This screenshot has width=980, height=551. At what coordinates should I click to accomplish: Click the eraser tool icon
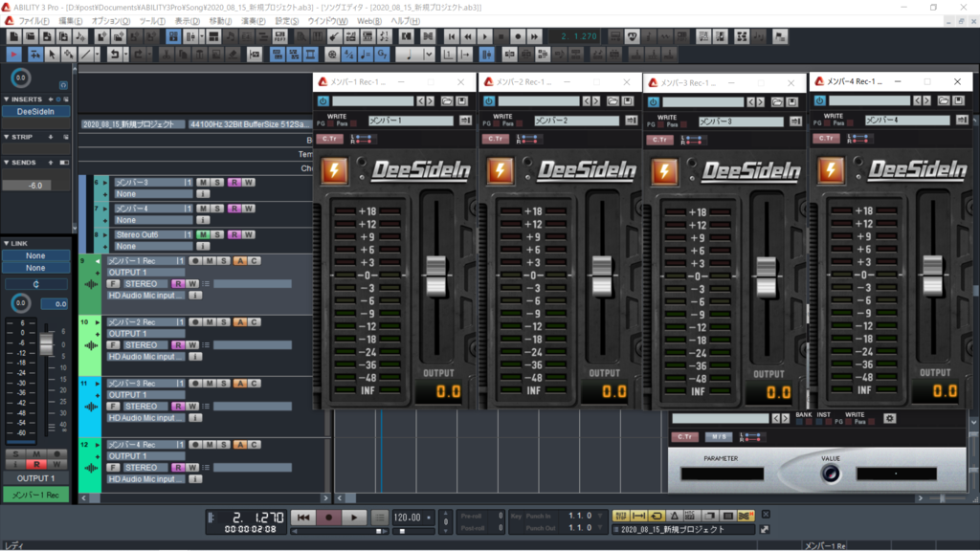coord(233,55)
